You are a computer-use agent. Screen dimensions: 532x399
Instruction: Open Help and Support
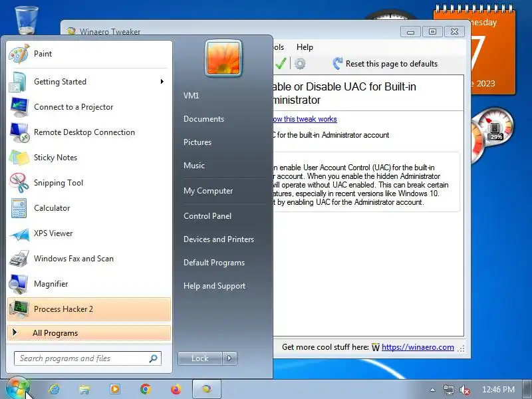[214, 286]
